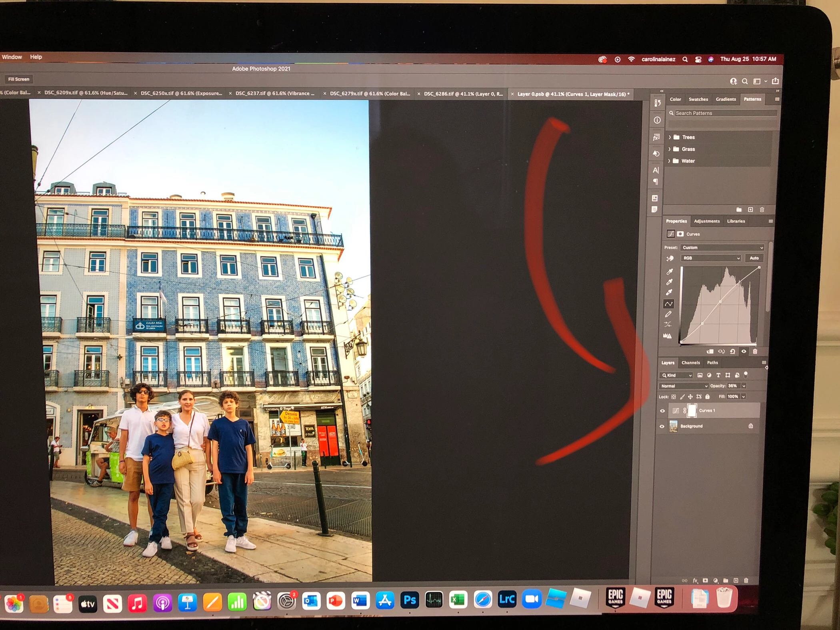Screen dimensions: 840x630
Task: Filter layers by type (T) icon
Action: 718,375
